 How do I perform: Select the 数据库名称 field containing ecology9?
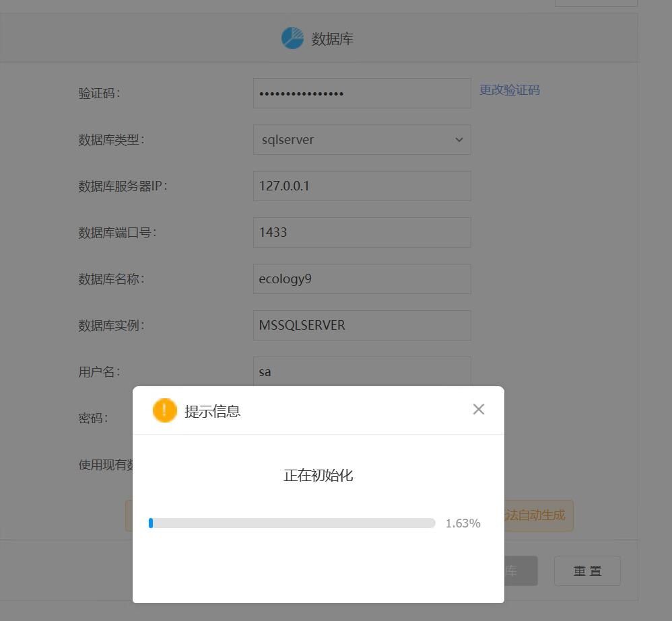(362, 279)
